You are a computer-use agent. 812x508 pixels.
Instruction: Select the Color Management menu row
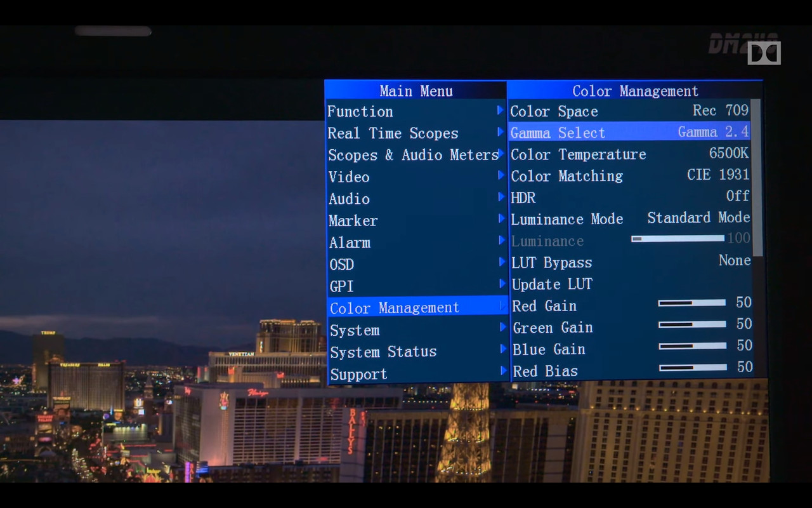point(417,307)
